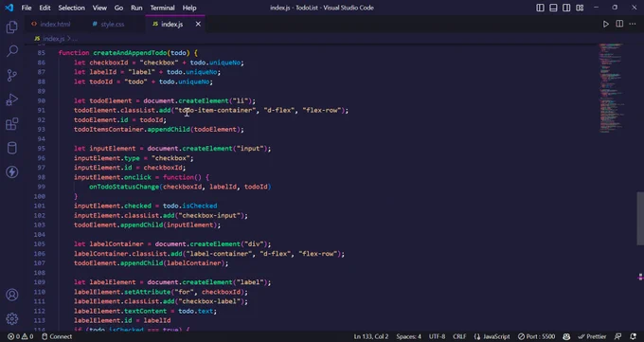The height and width of the screenshot is (342, 644).
Task: Click the isChecked property on line 101
Action: (200, 206)
